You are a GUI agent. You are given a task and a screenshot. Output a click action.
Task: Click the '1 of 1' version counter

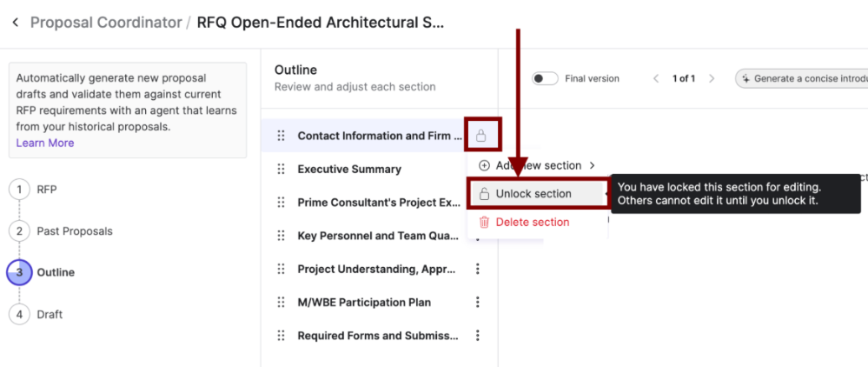tap(684, 79)
